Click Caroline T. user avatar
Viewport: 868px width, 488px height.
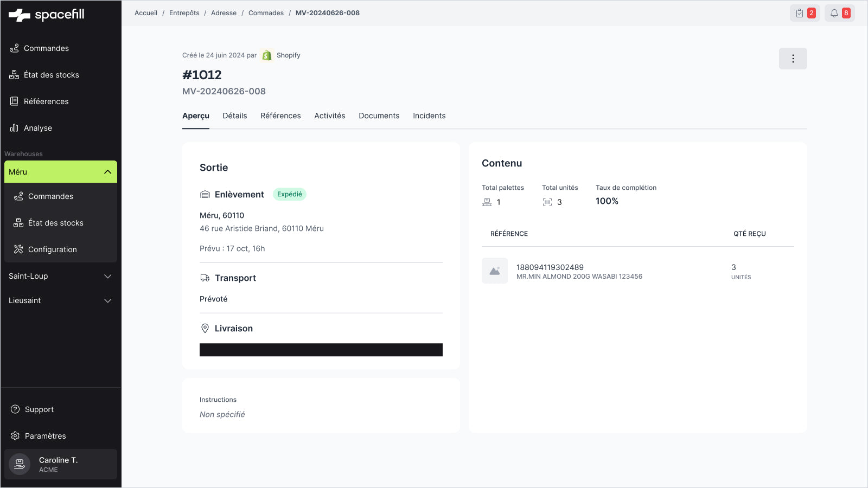tap(20, 464)
